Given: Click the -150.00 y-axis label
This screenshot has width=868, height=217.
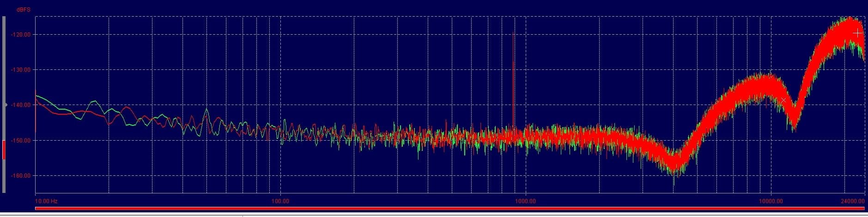Looking at the screenshot, I should (23, 140).
